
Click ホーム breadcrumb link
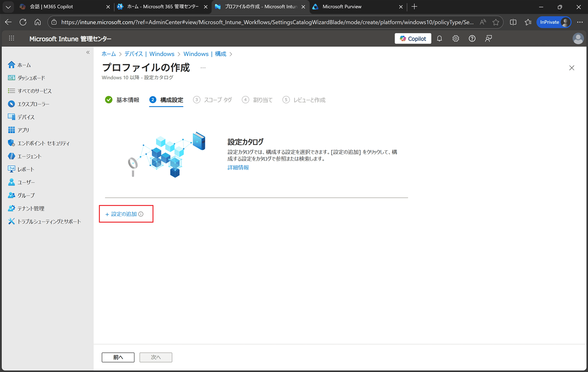click(x=109, y=54)
